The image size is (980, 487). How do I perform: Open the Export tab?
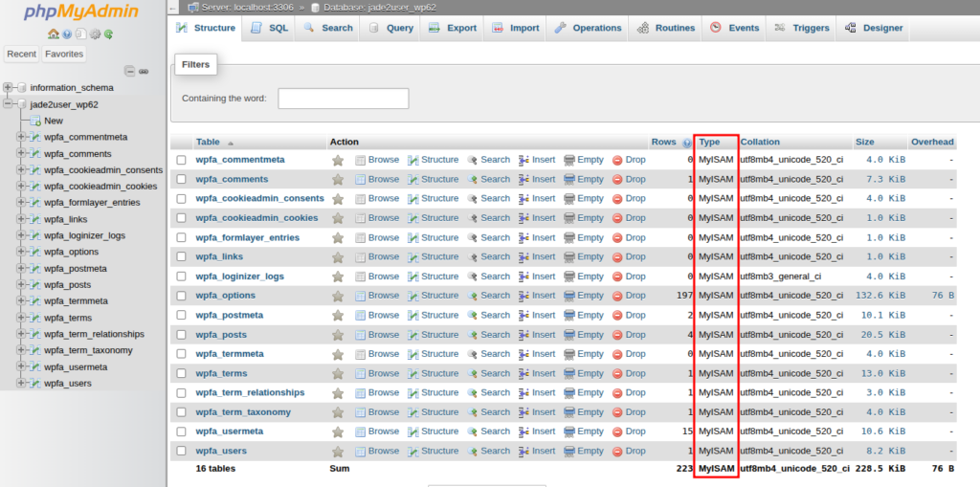click(453, 28)
